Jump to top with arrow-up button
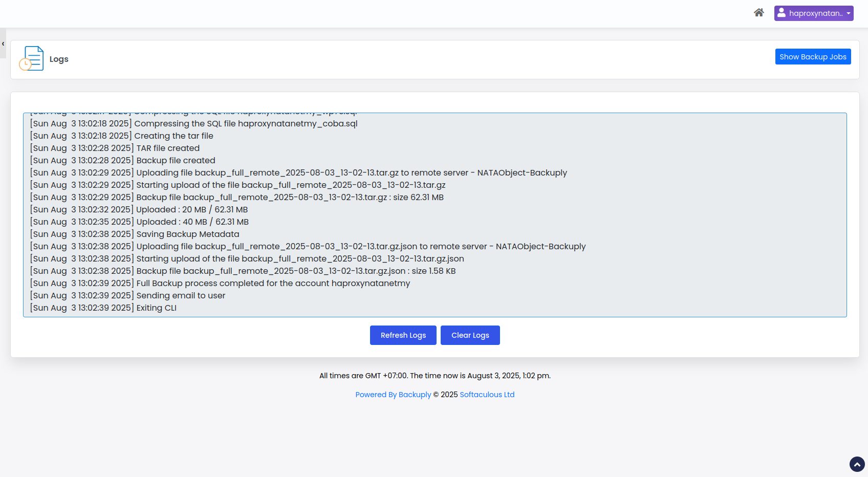Image resolution: width=868 pixels, height=477 pixels. [857, 464]
